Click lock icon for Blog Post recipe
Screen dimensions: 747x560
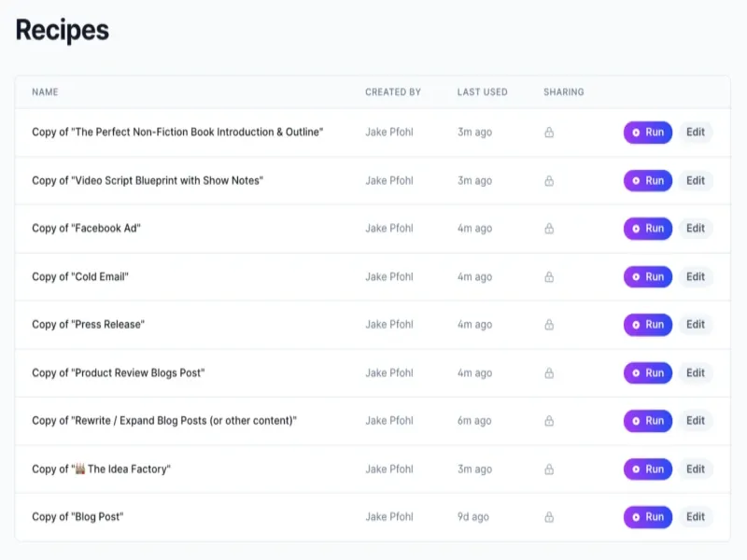(x=549, y=517)
